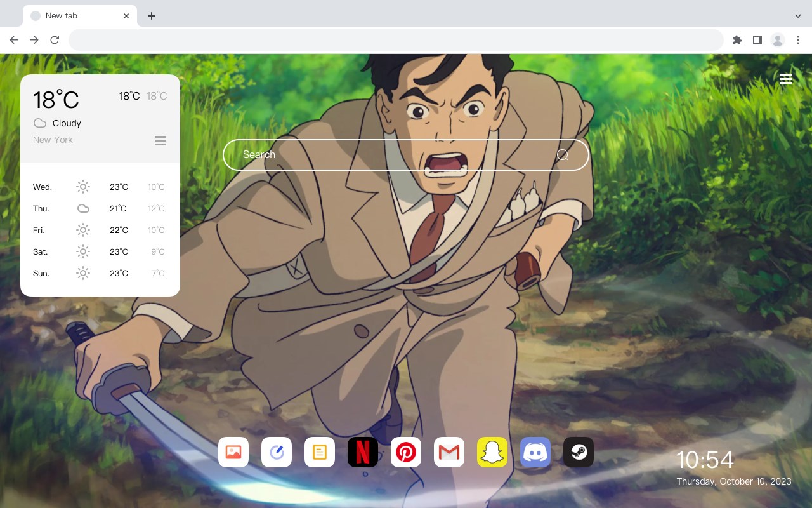Select the Sun. forecast row label
Image resolution: width=812 pixels, height=508 pixels.
tap(41, 274)
